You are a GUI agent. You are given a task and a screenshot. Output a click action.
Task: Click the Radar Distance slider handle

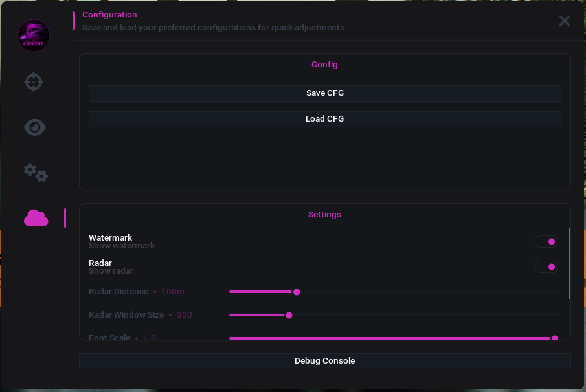pos(297,292)
